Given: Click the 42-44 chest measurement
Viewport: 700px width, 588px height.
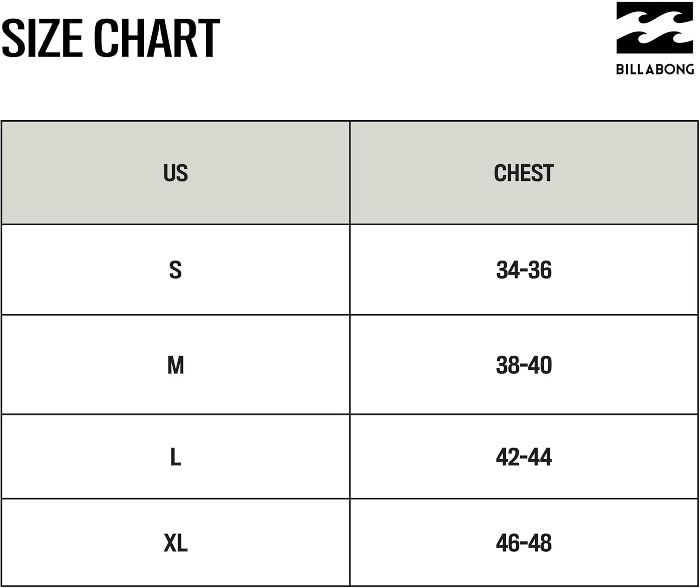Looking at the screenshot, I should pyautogui.click(x=524, y=457).
